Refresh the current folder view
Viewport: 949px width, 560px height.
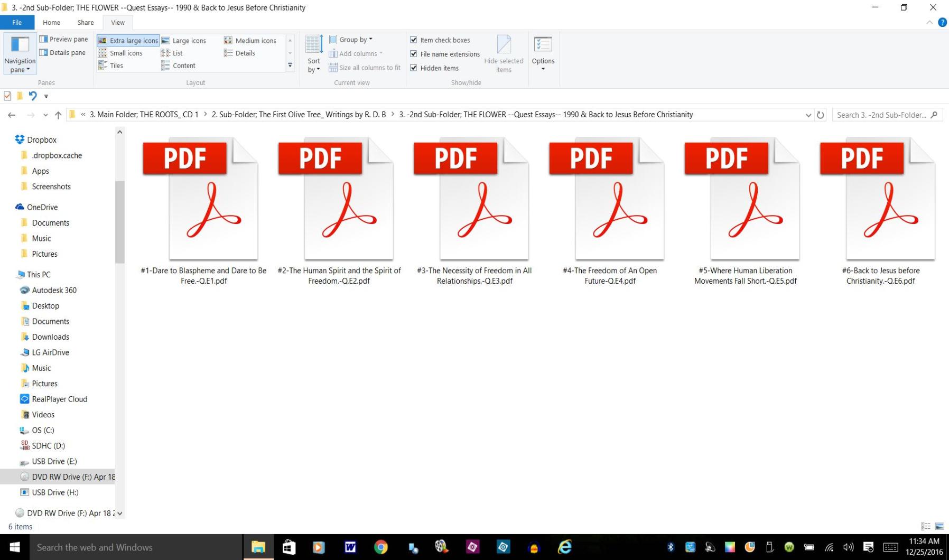pyautogui.click(x=820, y=115)
